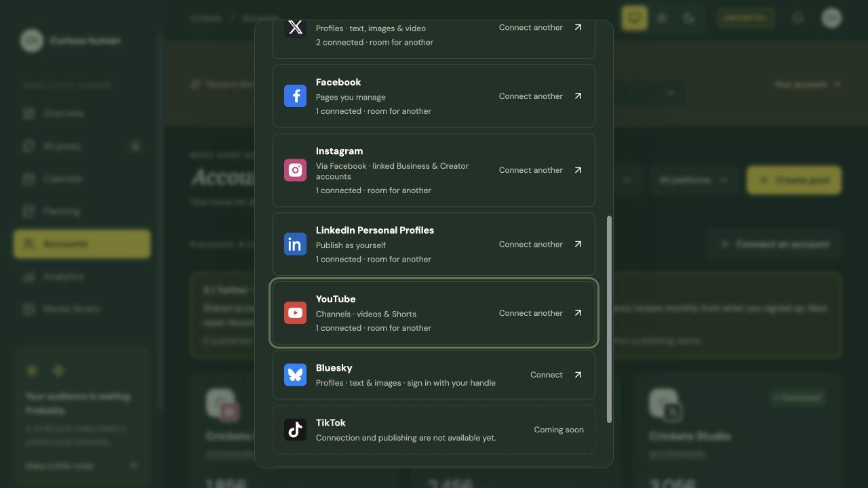
Task: Select Accounts in the left sidebar
Action: coord(82,244)
